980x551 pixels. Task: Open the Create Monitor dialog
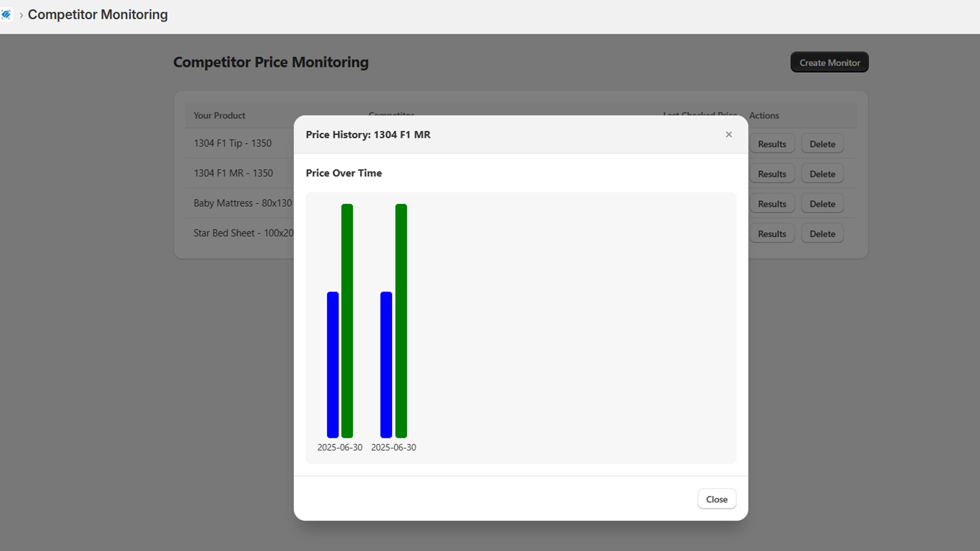click(x=829, y=62)
